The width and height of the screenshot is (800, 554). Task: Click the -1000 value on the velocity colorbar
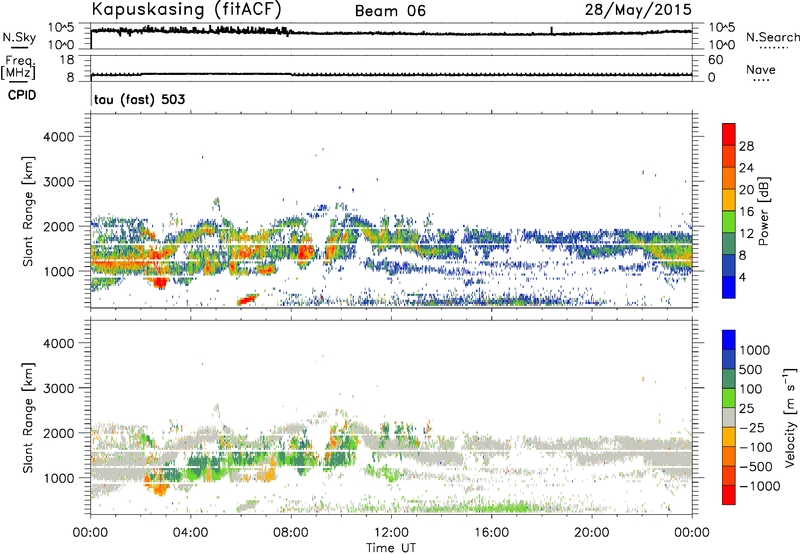pos(760,486)
